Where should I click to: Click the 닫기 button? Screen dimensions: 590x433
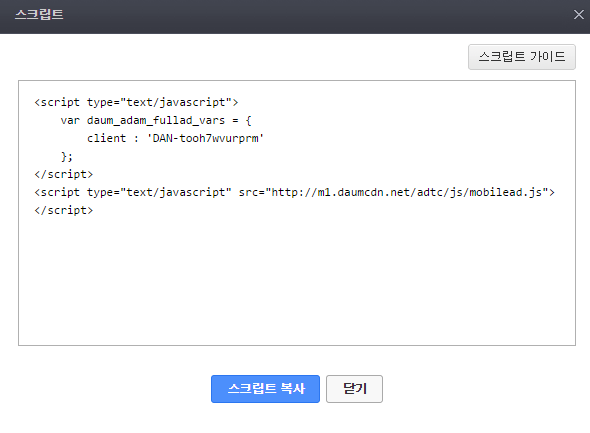354,389
